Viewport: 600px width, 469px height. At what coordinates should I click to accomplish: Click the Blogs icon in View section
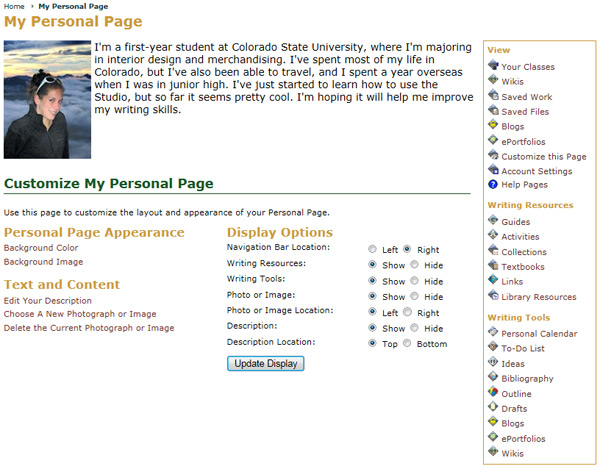[493, 125]
